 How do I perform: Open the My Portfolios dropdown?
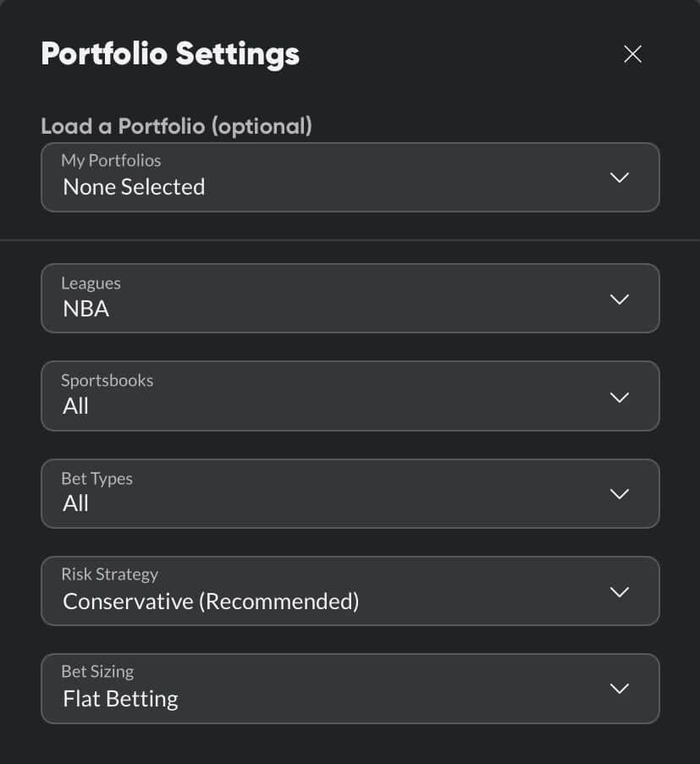[350, 178]
